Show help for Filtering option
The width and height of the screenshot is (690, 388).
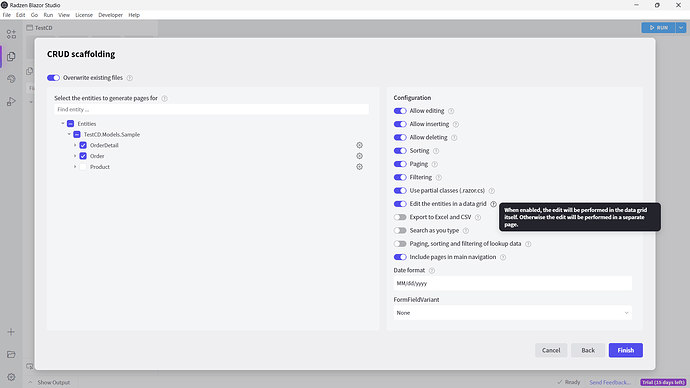[439, 178]
